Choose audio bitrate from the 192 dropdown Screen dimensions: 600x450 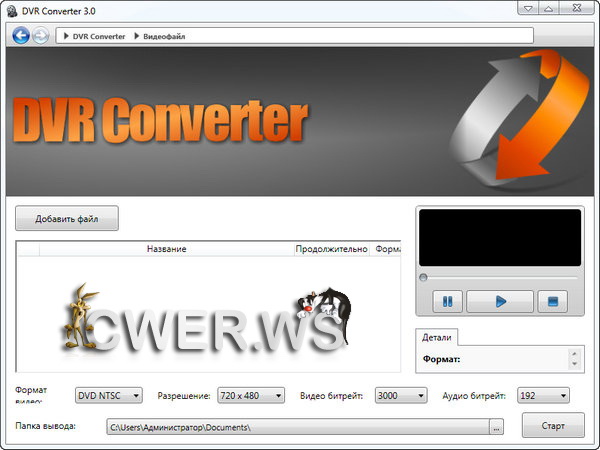point(543,396)
